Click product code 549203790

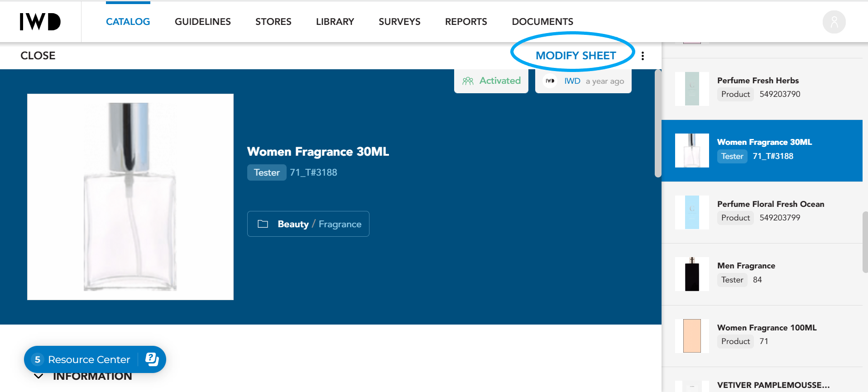pos(780,94)
